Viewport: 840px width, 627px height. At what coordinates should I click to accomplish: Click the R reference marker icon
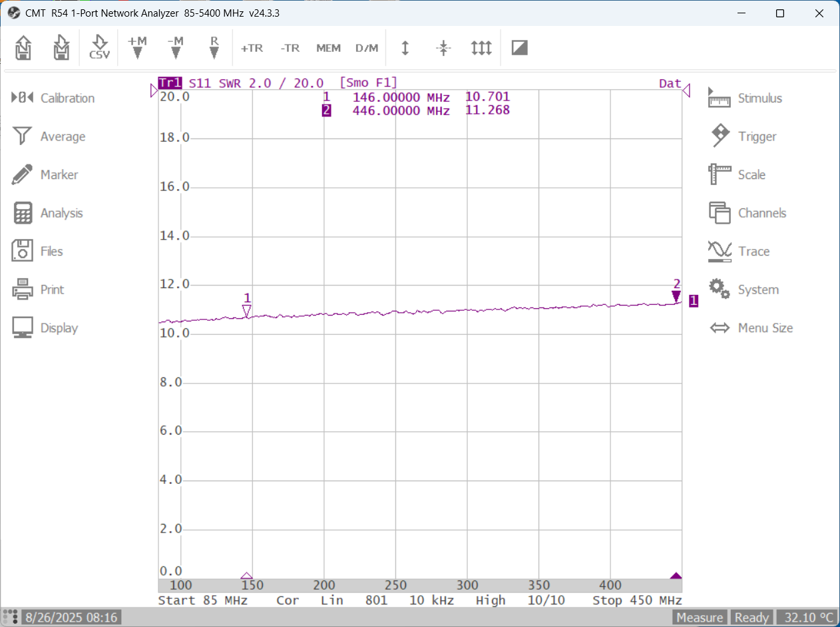tap(214, 48)
